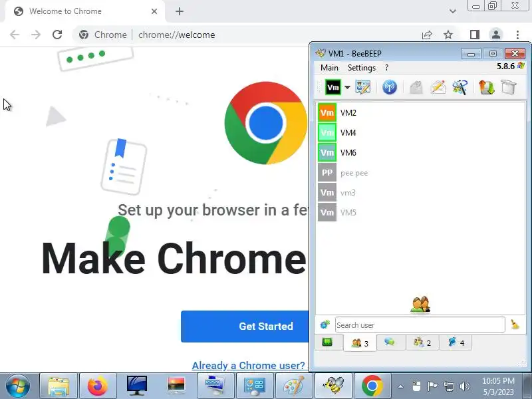532x399 pixels.
Task: Click the create group wand icon
Action: (460, 87)
